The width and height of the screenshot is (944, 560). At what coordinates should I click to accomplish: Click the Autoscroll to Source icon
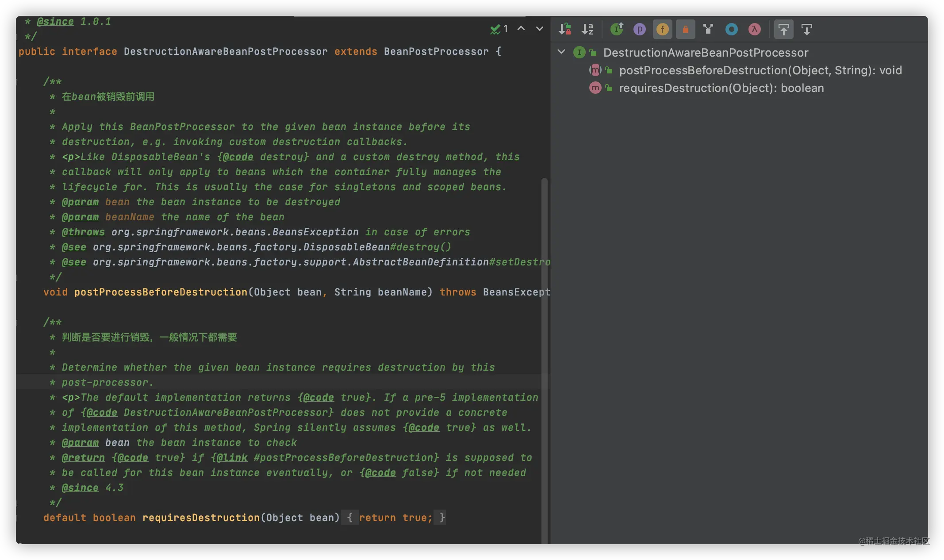point(783,29)
